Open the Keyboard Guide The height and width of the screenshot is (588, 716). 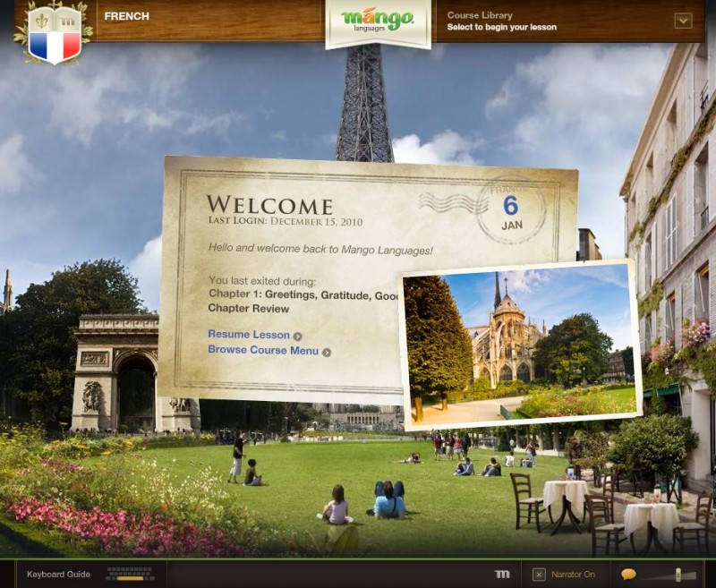[x=58, y=574]
